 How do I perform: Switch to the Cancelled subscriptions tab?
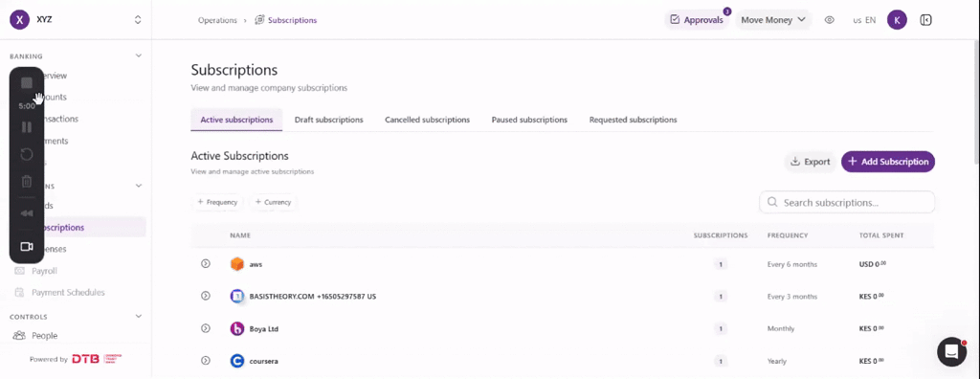point(428,120)
